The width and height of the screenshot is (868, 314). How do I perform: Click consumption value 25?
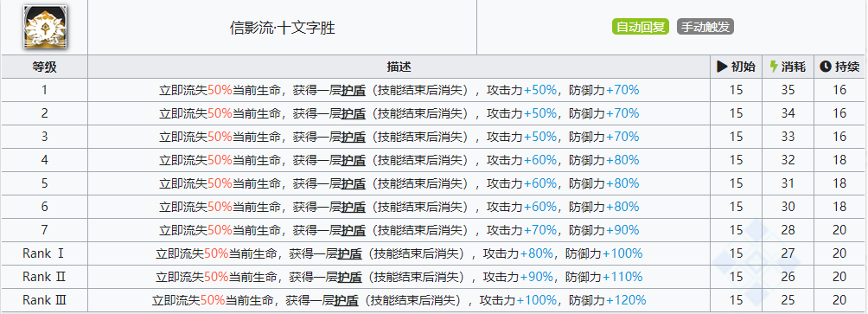[x=788, y=300]
